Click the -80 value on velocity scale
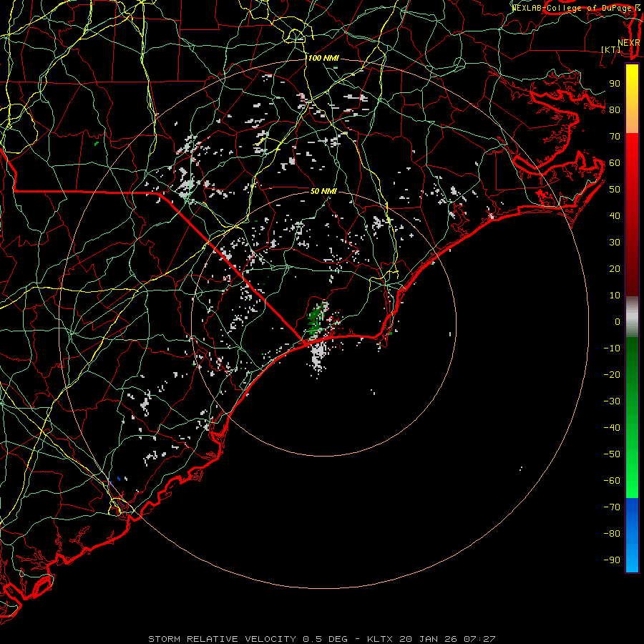The image size is (644, 644). click(612, 534)
